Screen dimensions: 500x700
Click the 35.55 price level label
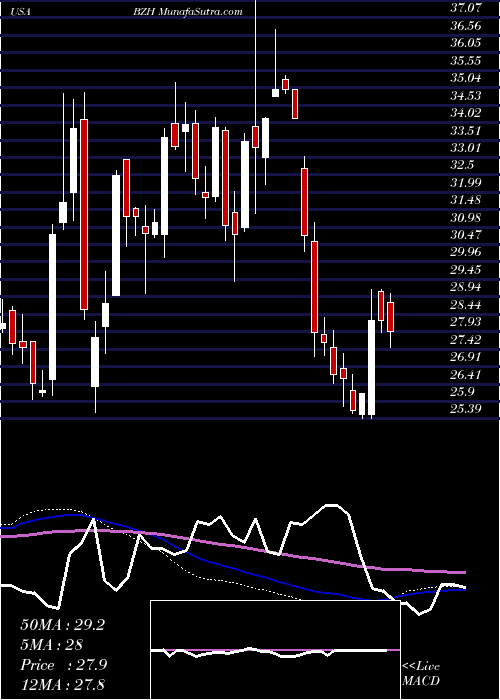coord(467,61)
